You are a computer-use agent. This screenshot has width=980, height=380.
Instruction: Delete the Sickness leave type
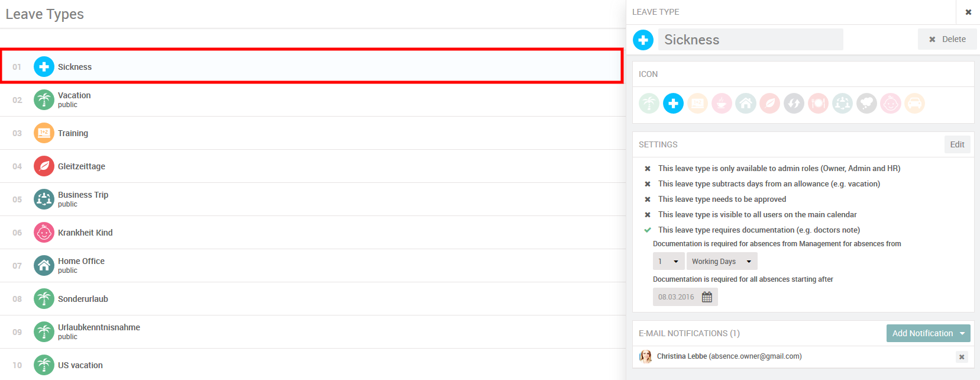click(x=947, y=39)
